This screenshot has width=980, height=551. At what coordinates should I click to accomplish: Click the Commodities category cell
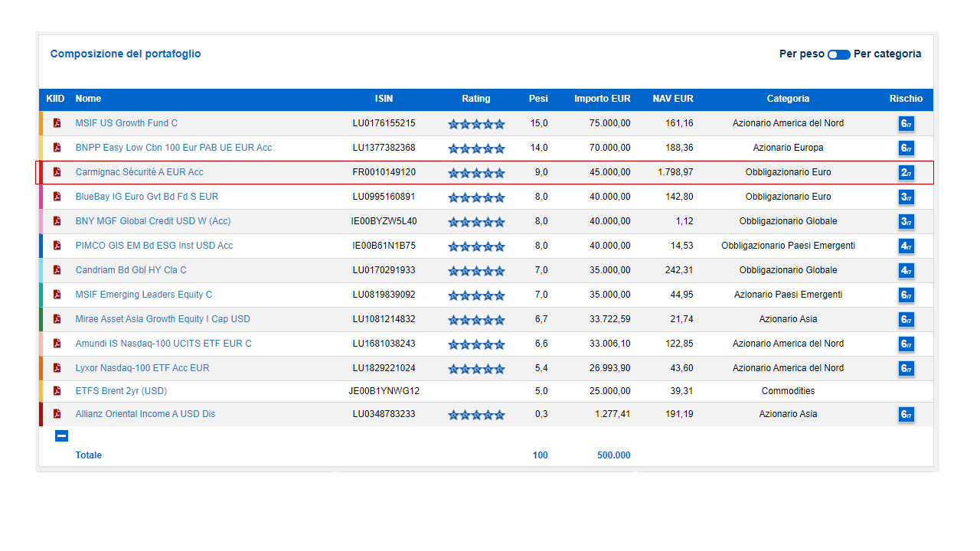[788, 391]
